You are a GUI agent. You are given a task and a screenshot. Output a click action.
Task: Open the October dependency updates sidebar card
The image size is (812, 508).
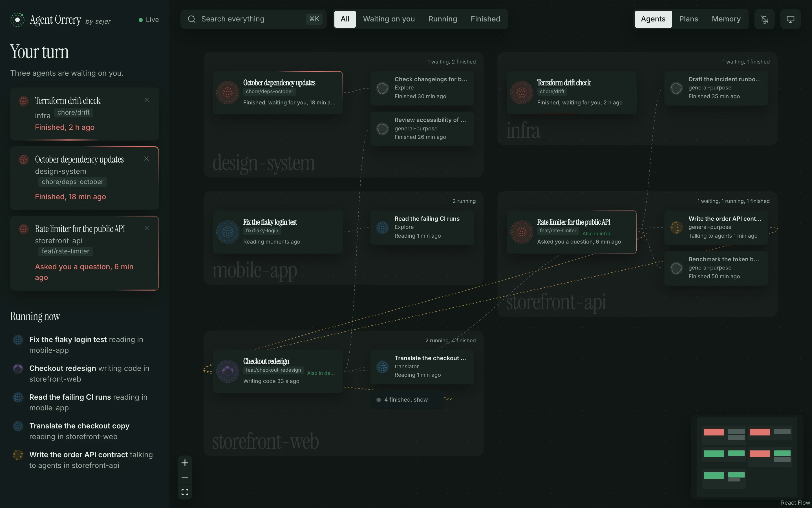[85, 178]
